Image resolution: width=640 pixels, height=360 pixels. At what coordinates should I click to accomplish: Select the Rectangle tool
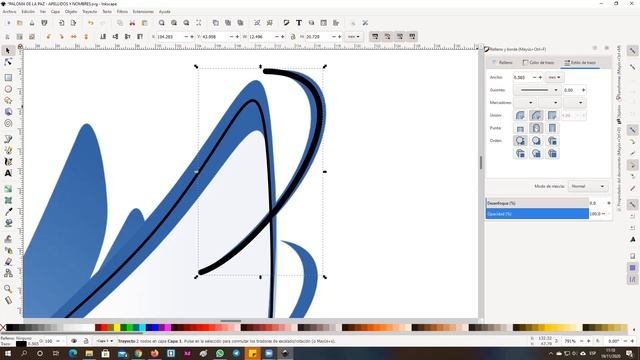pos(8,78)
